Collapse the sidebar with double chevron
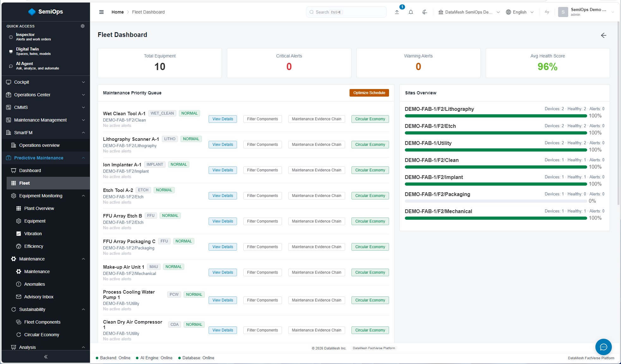Screen dimensions: 621x364 click(x=46, y=357)
